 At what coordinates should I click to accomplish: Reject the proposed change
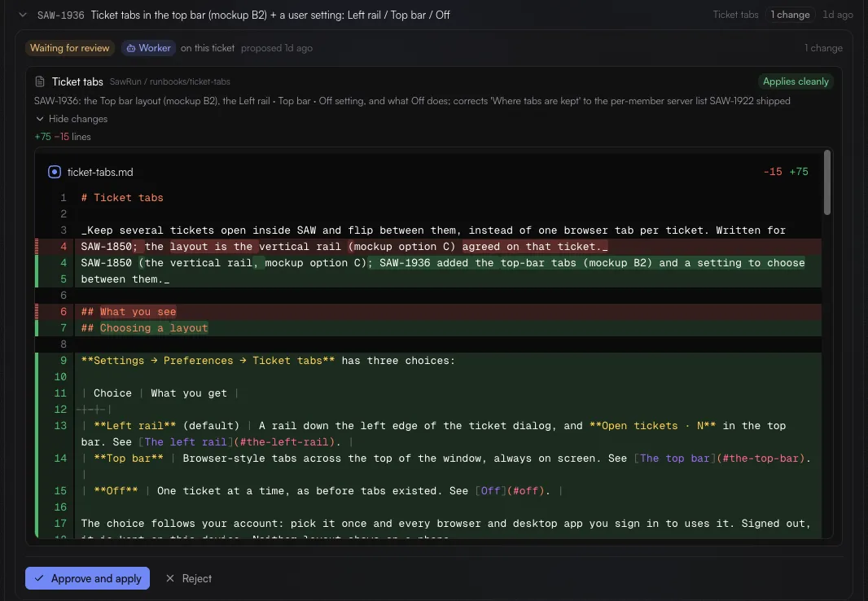coord(189,578)
